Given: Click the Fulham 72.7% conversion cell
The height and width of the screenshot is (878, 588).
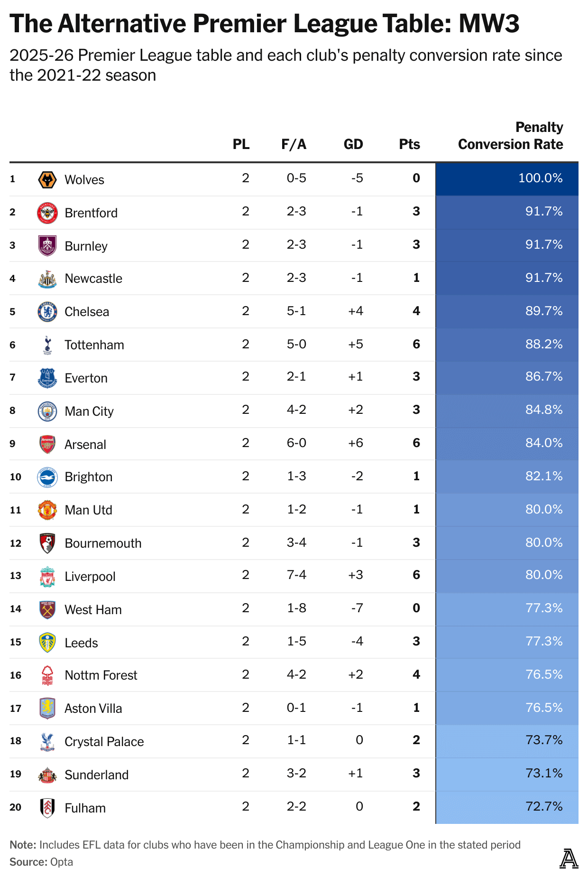Looking at the screenshot, I should click(x=506, y=807).
